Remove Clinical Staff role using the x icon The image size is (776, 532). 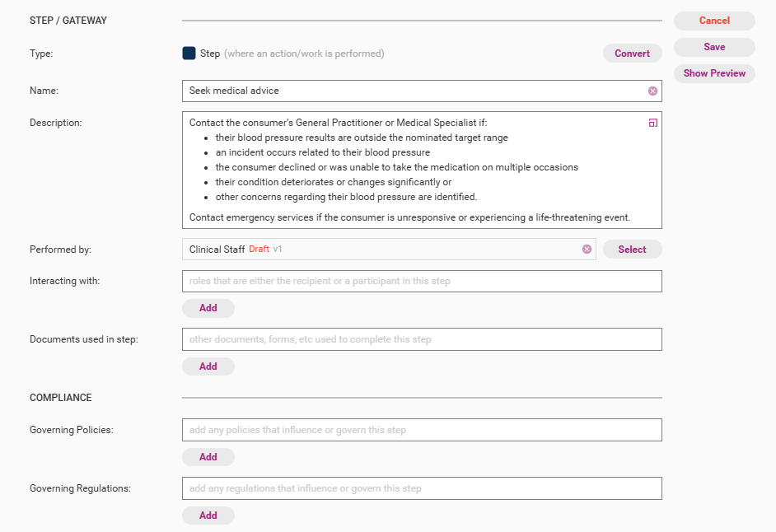pyautogui.click(x=587, y=250)
